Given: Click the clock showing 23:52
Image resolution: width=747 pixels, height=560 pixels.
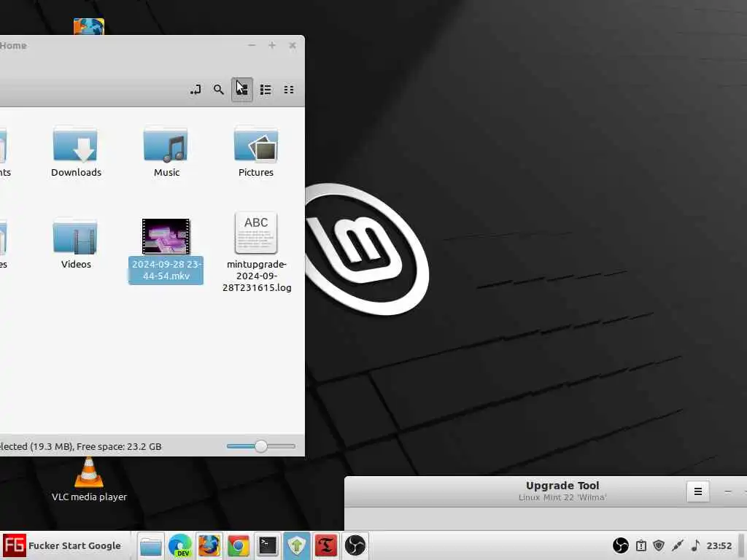Looking at the screenshot, I should point(719,545).
